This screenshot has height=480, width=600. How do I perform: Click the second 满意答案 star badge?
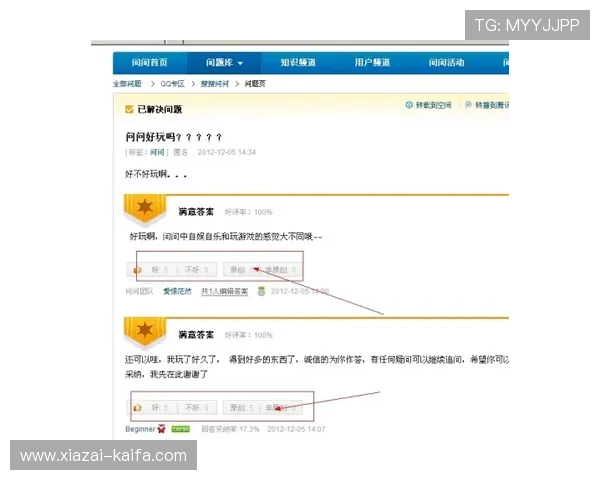click(145, 331)
